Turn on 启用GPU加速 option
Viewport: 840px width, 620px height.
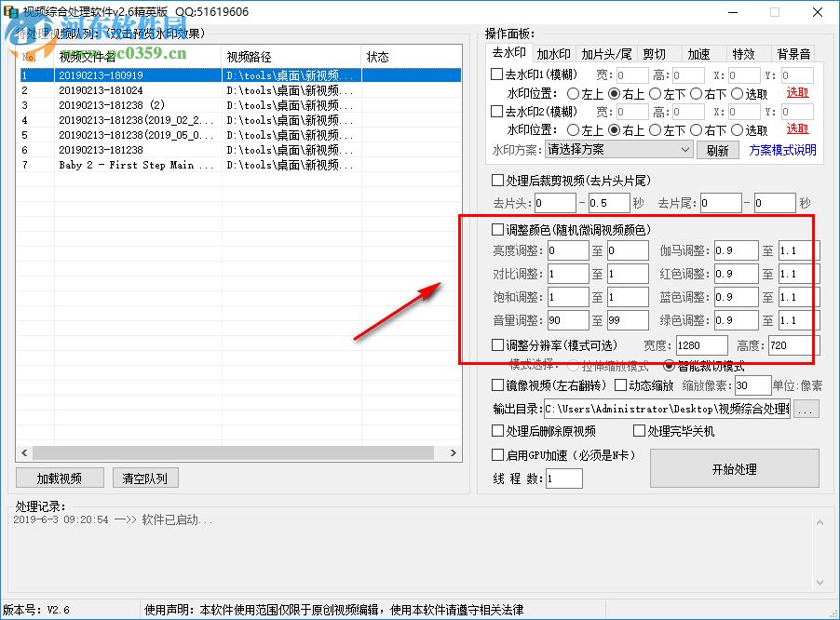tap(498, 455)
